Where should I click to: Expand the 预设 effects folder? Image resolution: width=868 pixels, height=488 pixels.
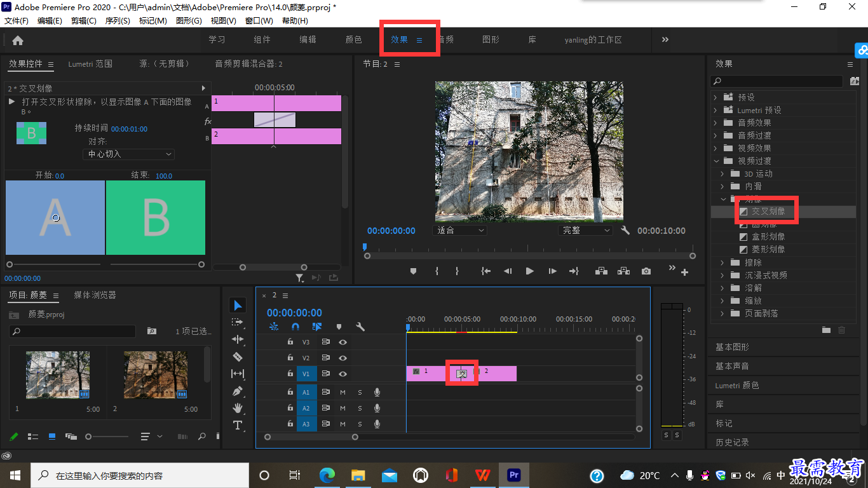(715, 97)
